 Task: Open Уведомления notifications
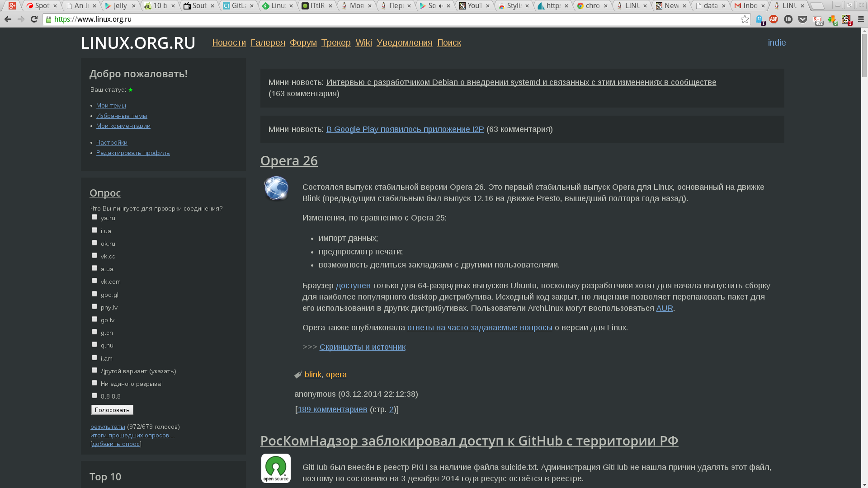click(x=405, y=42)
